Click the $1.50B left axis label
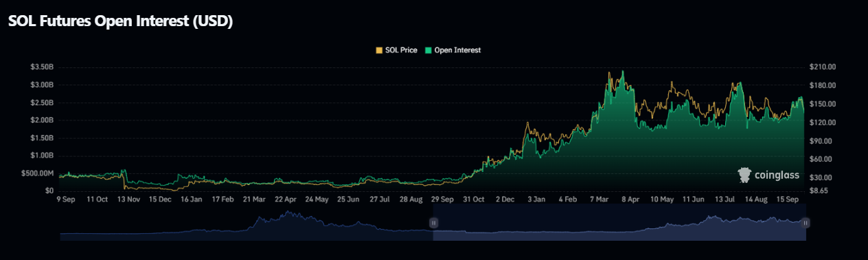The image size is (868, 260). click(x=41, y=138)
